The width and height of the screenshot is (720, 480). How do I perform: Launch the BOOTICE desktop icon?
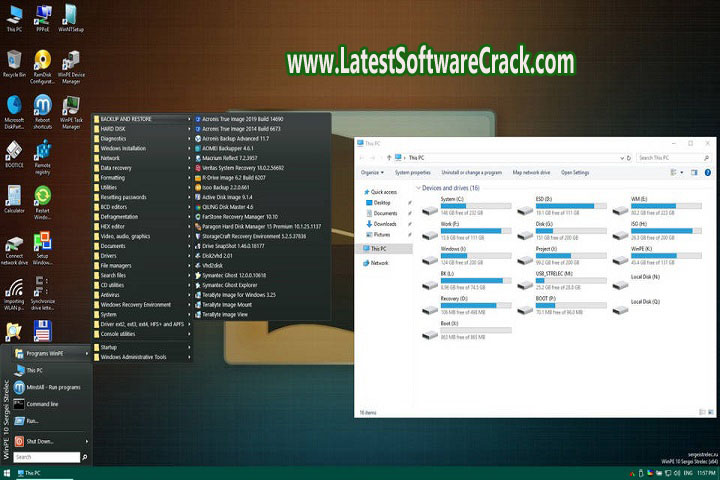tap(14, 154)
